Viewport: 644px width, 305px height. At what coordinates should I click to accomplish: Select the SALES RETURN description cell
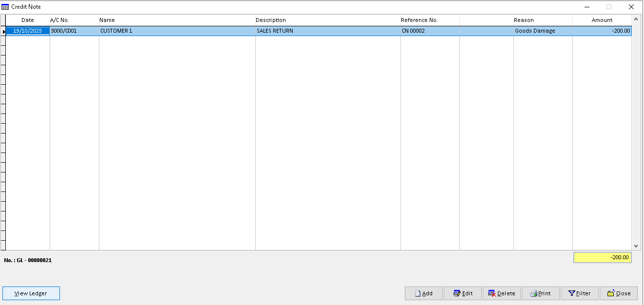328,31
